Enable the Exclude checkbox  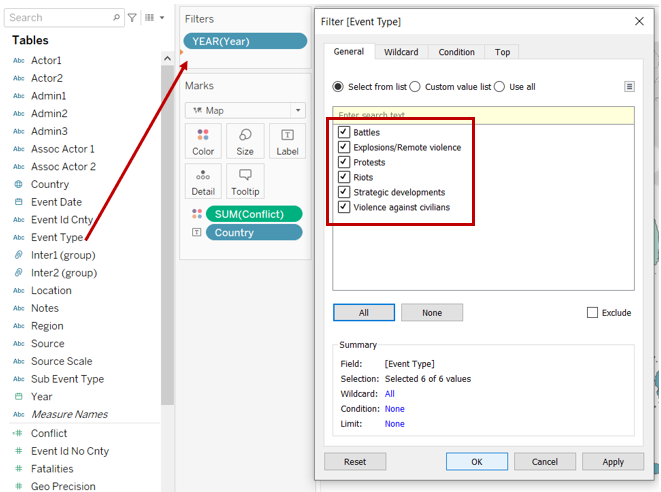coord(593,313)
